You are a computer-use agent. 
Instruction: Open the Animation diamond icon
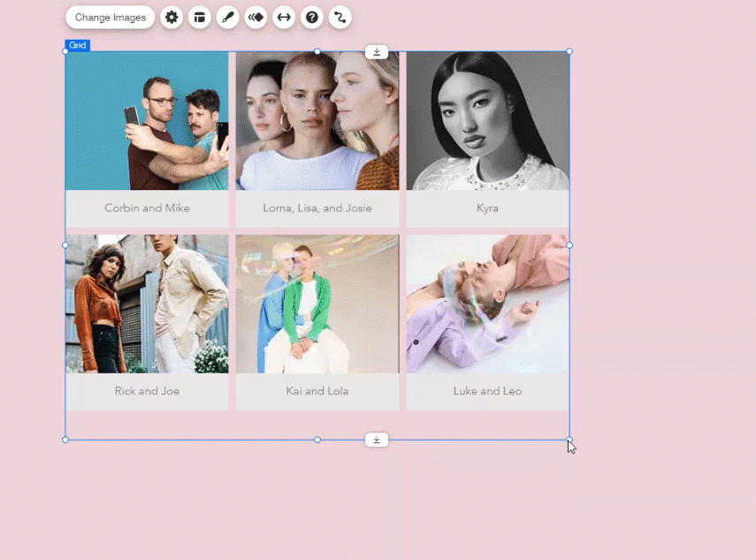coord(256,17)
